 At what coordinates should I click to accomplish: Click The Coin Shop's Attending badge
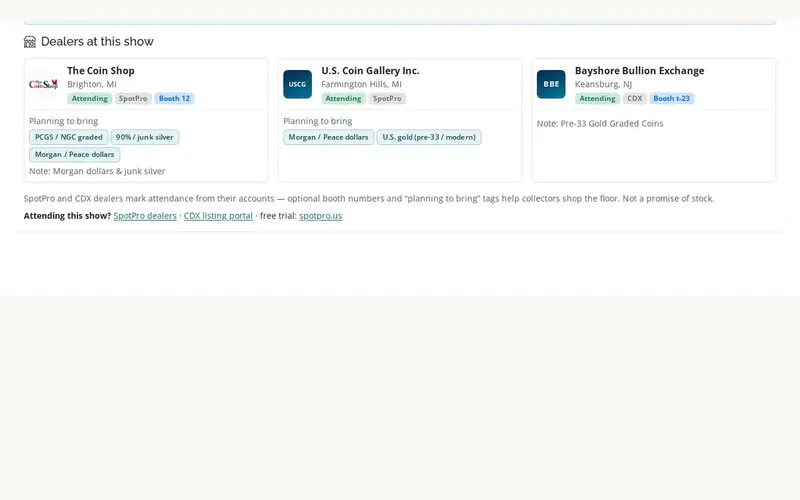point(90,98)
